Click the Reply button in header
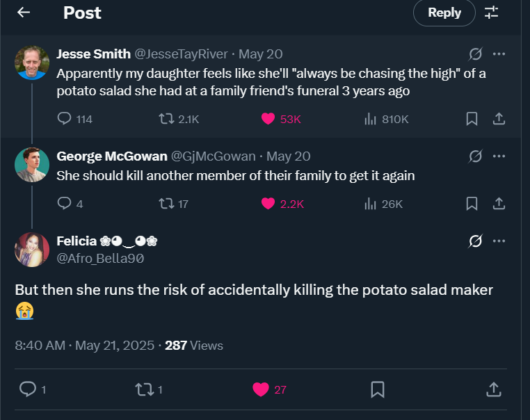The image size is (530, 420). (444, 13)
